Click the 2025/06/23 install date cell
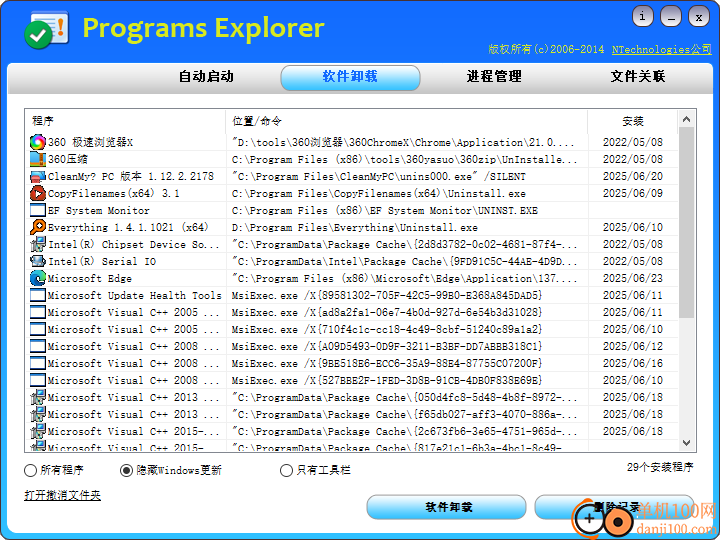720x540 pixels. click(633, 278)
